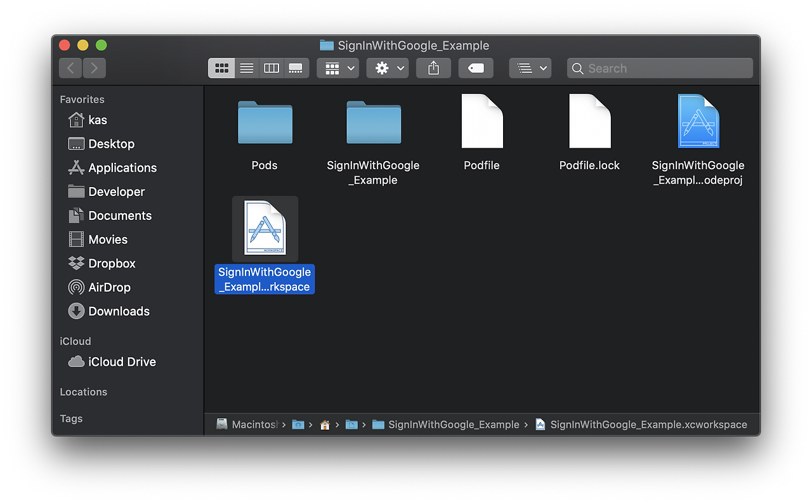This screenshot has height=504, width=812.
Task: Click the Podfile.lock file name label
Action: pyautogui.click(x=590, y=165)
